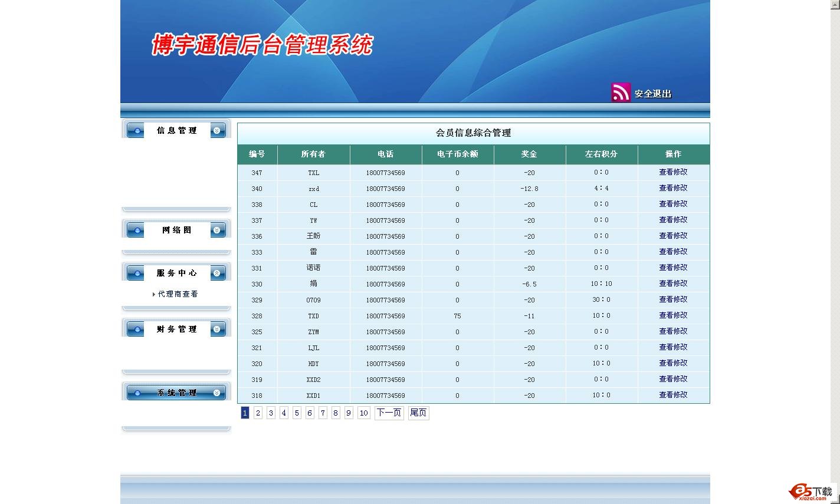Open 查看修改 for member 347 TXL
Viewport: 840px width, 504px height.
pyautogui.click(x=673, y=172)
